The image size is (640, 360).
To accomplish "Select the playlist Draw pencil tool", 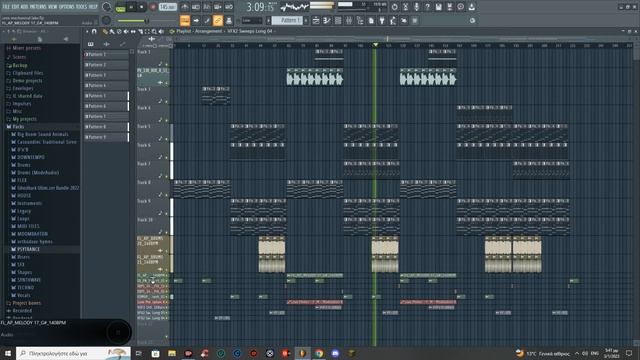I will click(105, 31).
